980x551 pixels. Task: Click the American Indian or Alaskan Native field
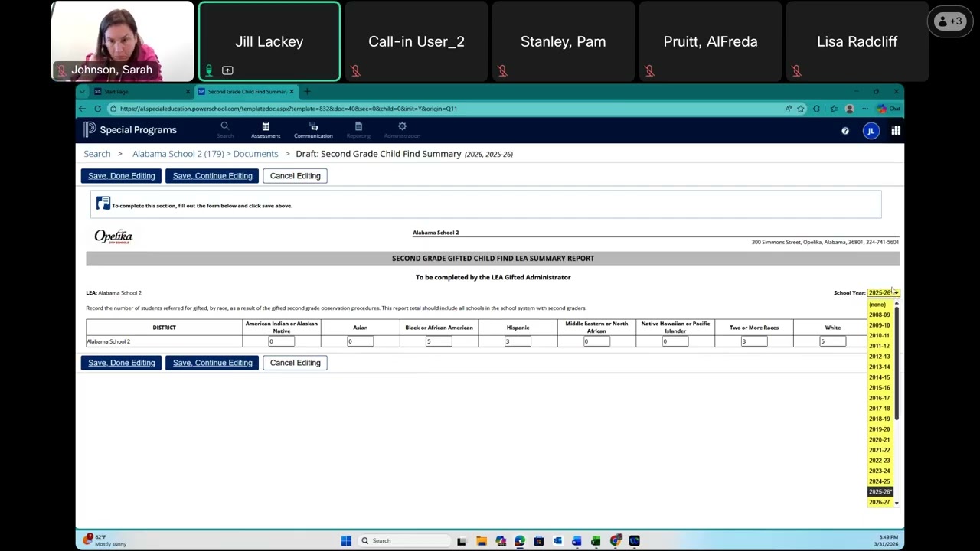[x=281, y=341]
